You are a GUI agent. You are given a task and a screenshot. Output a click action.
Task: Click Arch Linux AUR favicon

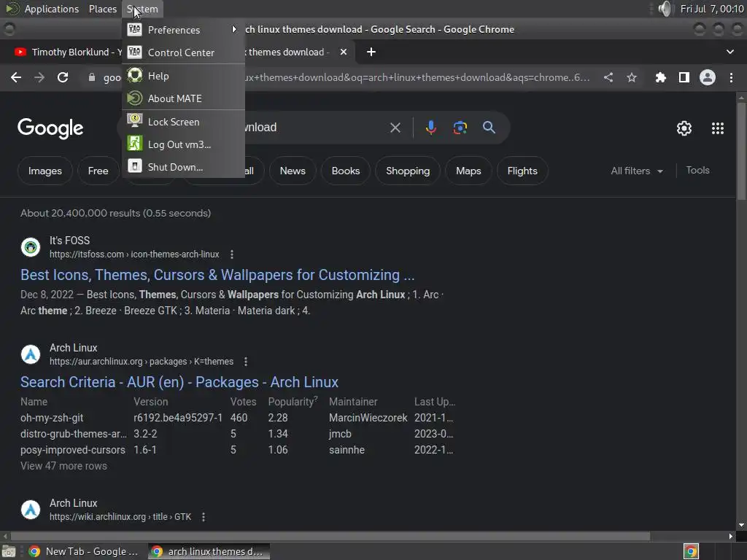31,354
